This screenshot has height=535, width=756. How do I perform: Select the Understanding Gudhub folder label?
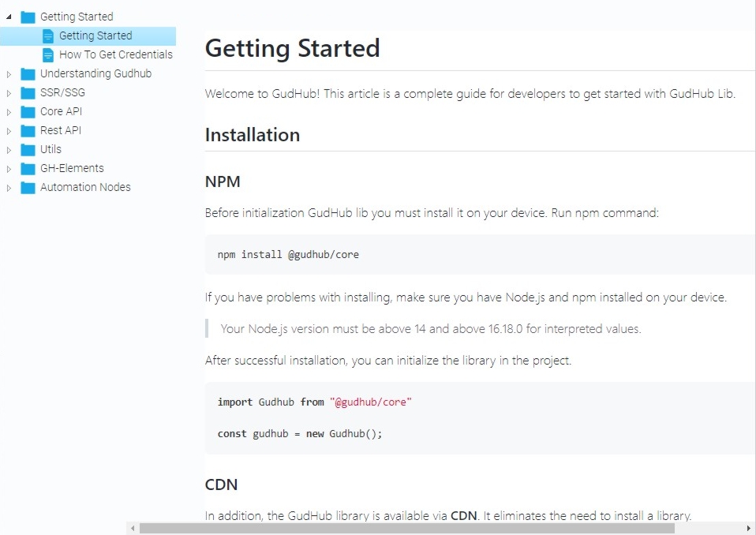pos(96,73)
